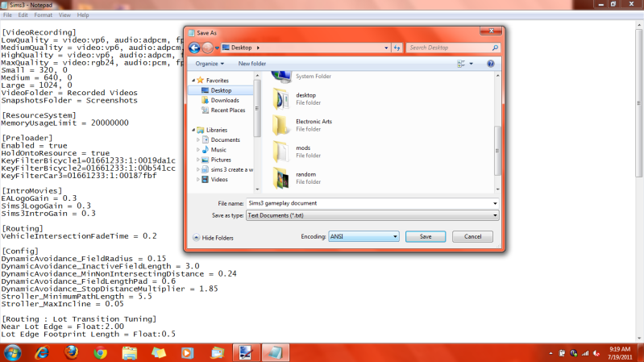Screen dimensions: 644x362
Task: Select the Electronic Arts folder icon
Action: click(x=281, y=125)
